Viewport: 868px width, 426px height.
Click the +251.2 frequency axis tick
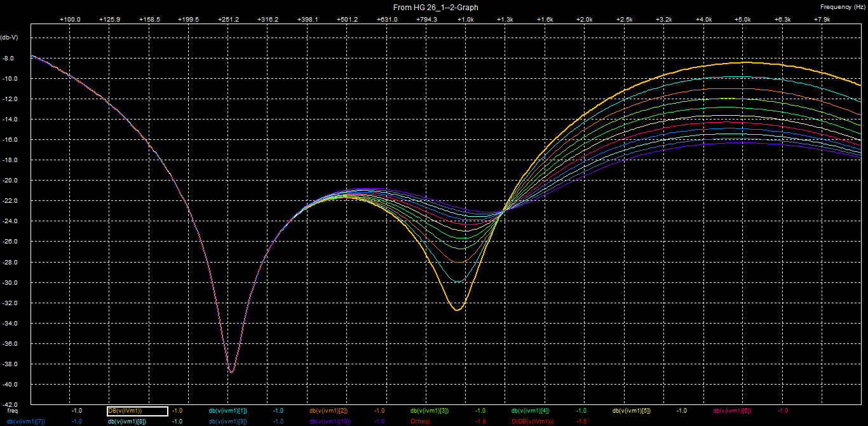228,20
